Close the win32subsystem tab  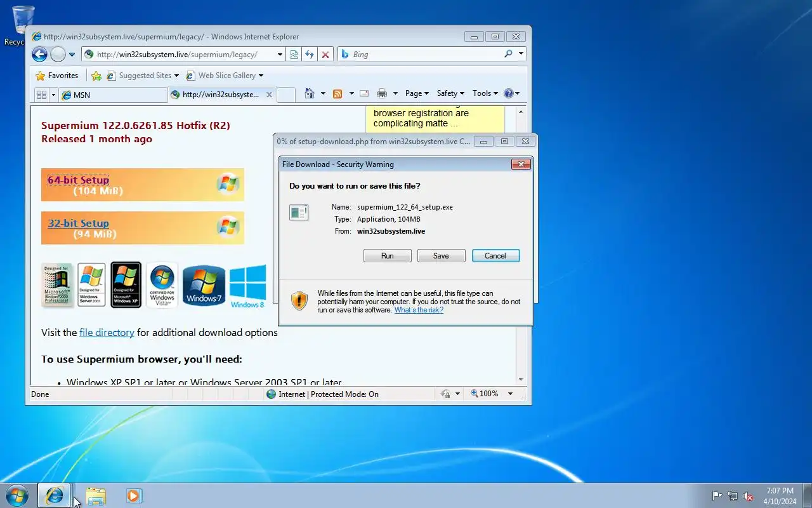[269, 95]
